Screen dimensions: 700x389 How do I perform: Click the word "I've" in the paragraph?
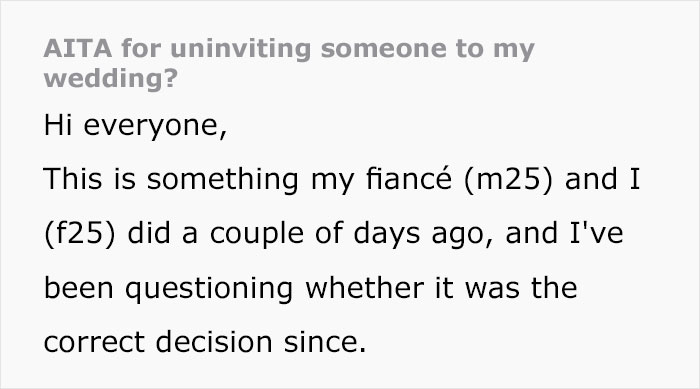[596, 233]
